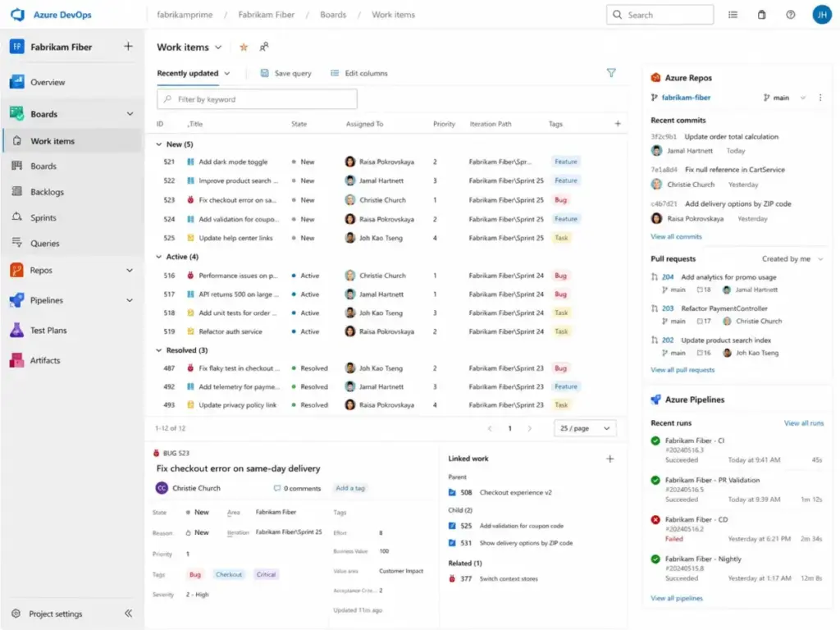The image size is (840, 630).
Task: Open linked parent 508 Checkout experience v2
Action: [500, 492]
